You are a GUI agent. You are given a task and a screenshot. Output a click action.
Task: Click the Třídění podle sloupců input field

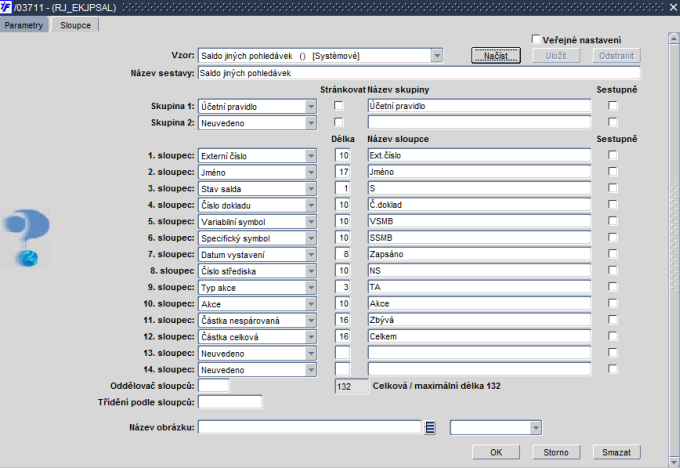click(230, 402)
